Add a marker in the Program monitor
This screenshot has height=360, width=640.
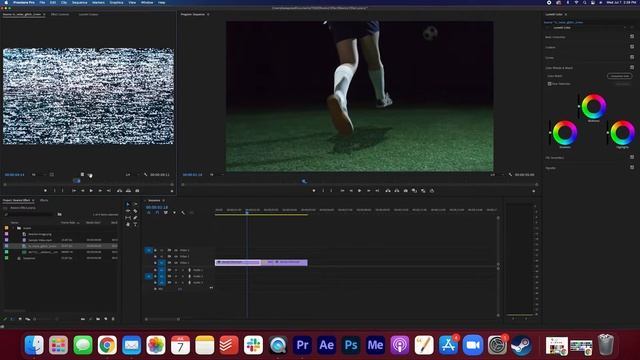pyautogui.click(x=314, y=191)
